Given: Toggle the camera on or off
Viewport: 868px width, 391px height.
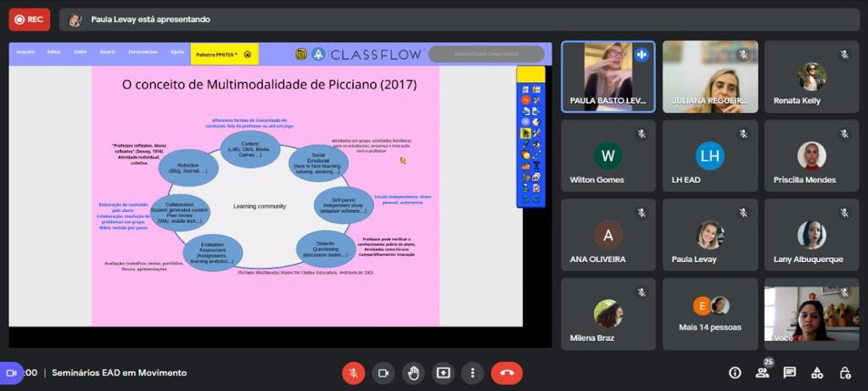Looking at the screenshot, I should point(383,372).
